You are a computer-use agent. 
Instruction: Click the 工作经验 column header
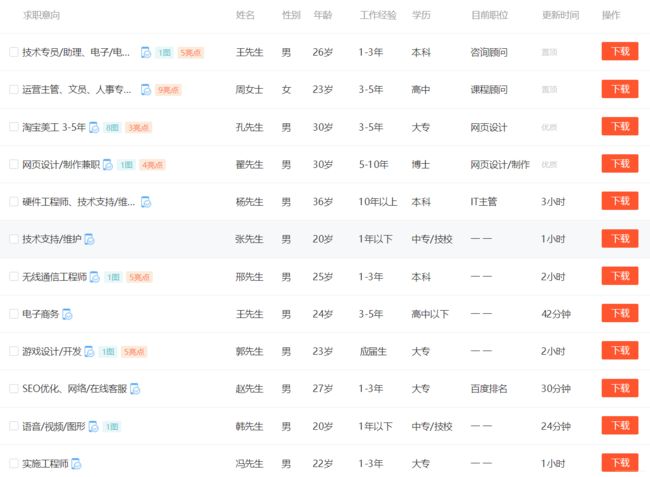[x=378, y=15]
